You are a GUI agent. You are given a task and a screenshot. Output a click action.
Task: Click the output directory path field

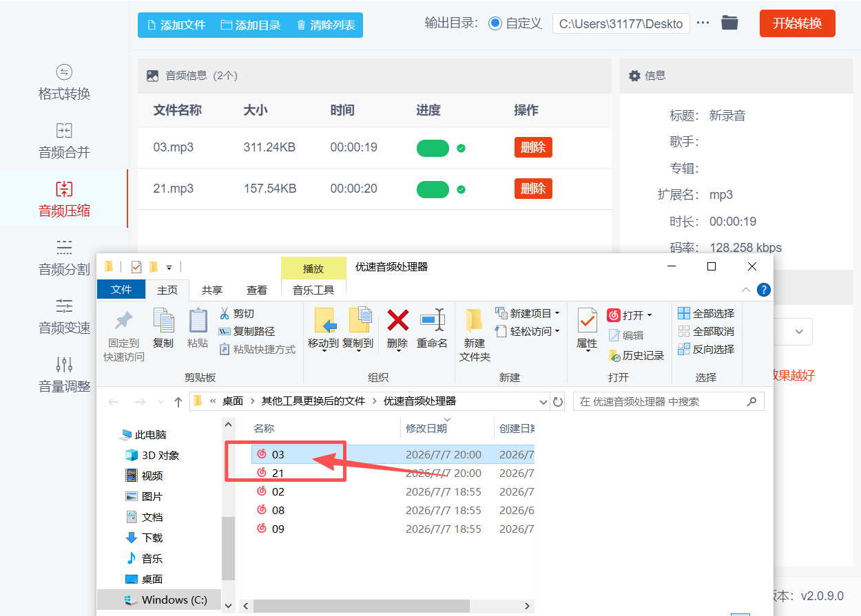tap(621, 23)
